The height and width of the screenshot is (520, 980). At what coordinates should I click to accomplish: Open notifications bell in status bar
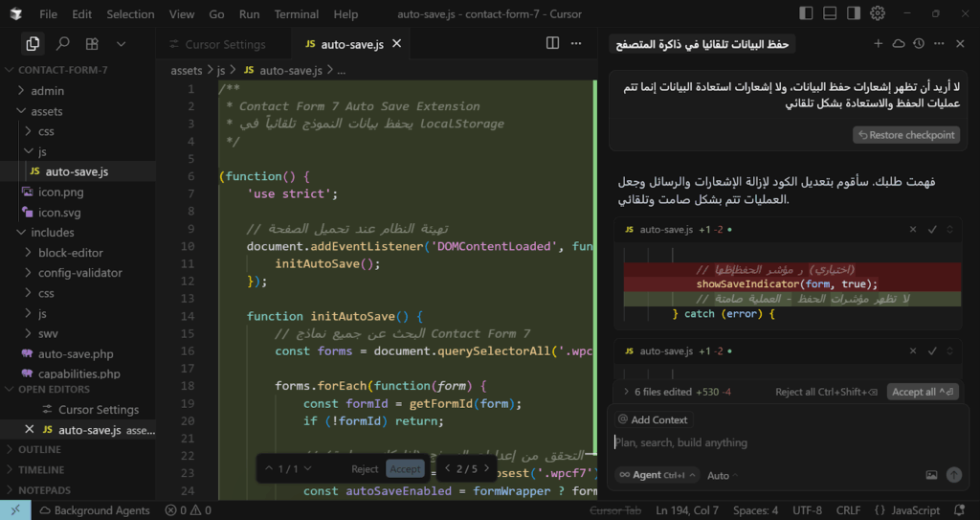960,510
